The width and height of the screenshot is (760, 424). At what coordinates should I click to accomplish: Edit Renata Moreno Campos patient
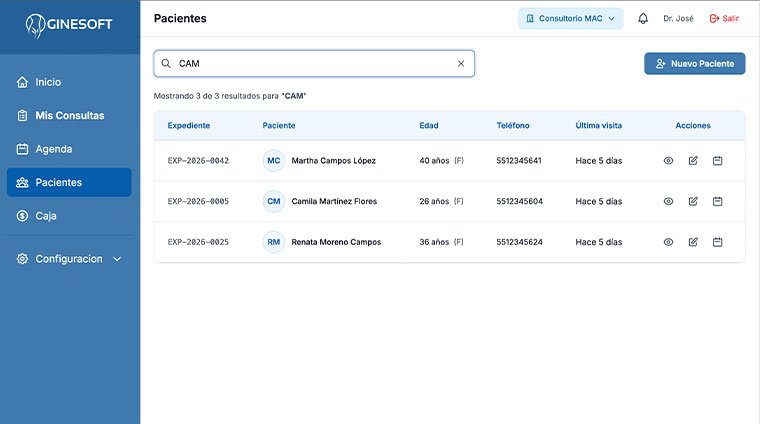point(693,242)
